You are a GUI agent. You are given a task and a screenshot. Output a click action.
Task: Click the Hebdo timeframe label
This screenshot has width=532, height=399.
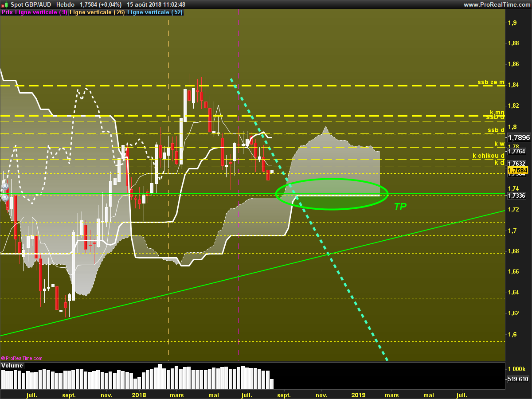[66, 4]
